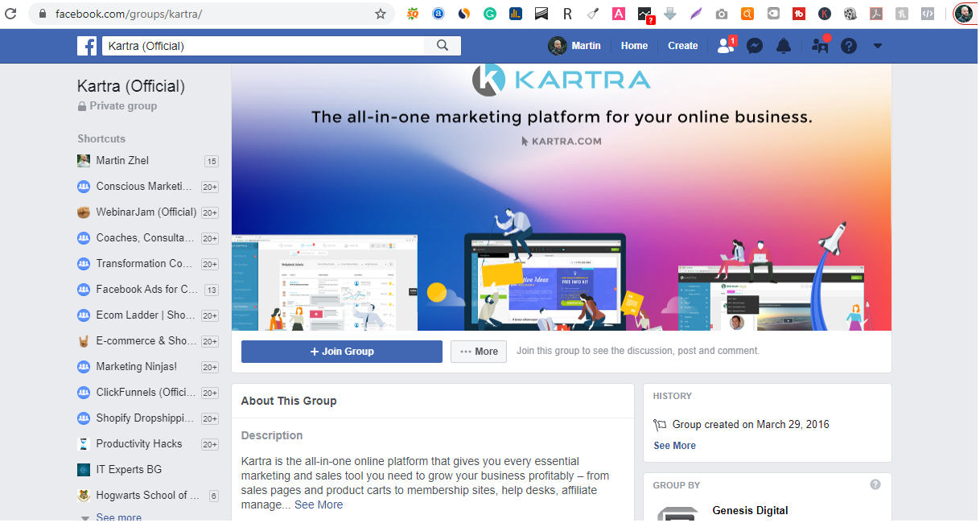View site info via the padlock icon

click(x=42, y=14)
